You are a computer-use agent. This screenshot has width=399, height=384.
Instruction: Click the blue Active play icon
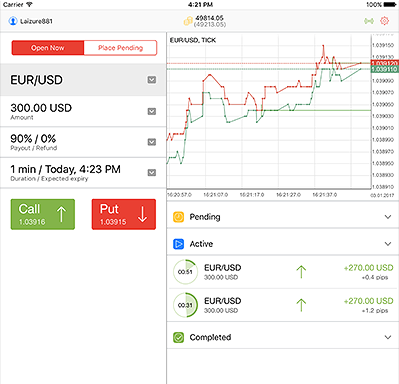click(x=179, y=244)
